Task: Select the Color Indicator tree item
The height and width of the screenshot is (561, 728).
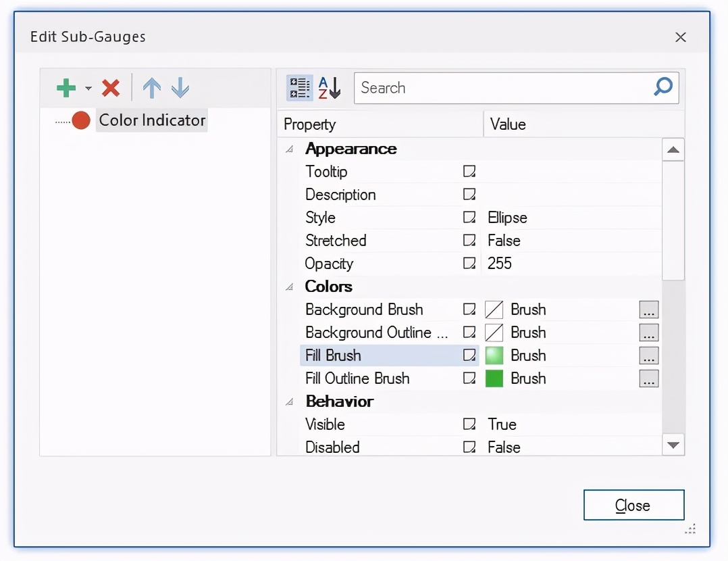Action: tap(151, 120)
